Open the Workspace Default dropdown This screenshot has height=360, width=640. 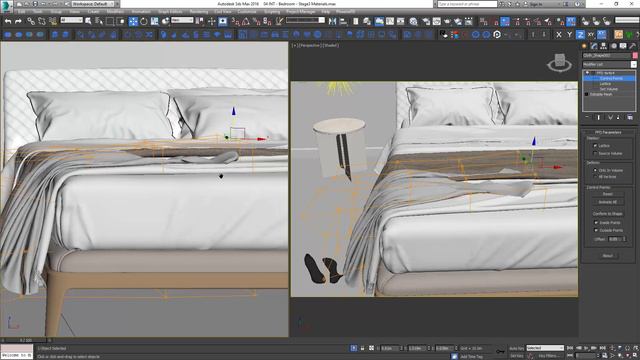coord(92,4)
